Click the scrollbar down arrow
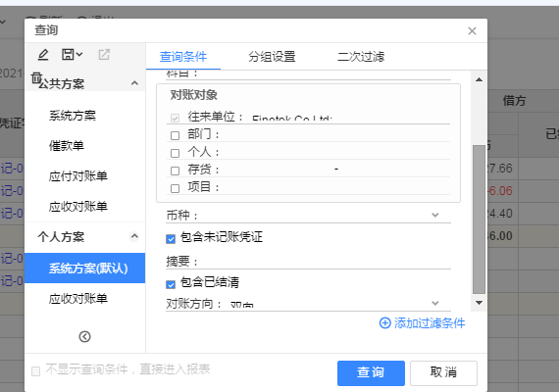This screenshot has height=392, width=559. [x=479, y=303]
